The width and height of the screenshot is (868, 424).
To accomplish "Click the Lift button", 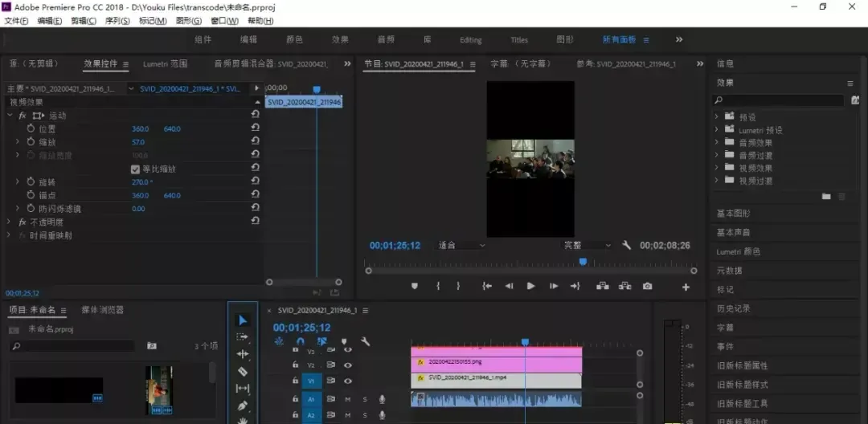I will (602, 286).
